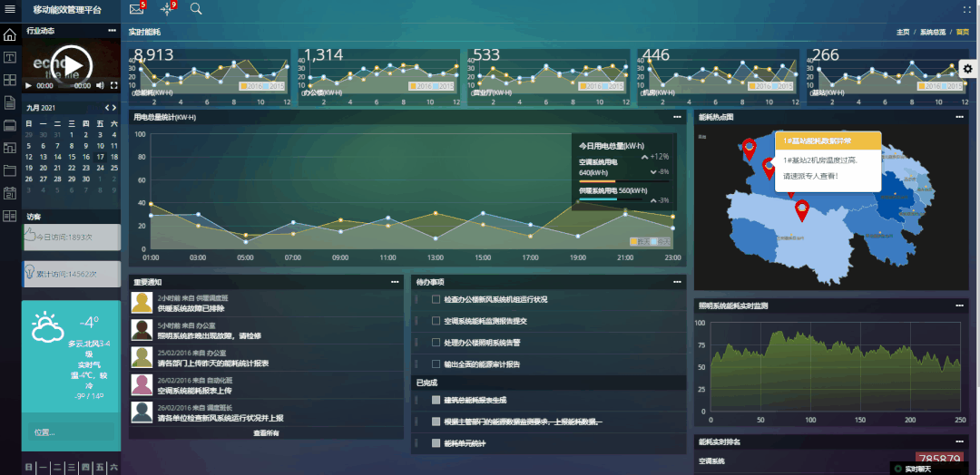This screenshot has width=980, height=475.
Task: Open the calendar icon in left sidebar
Action: (x=10, y=193)
